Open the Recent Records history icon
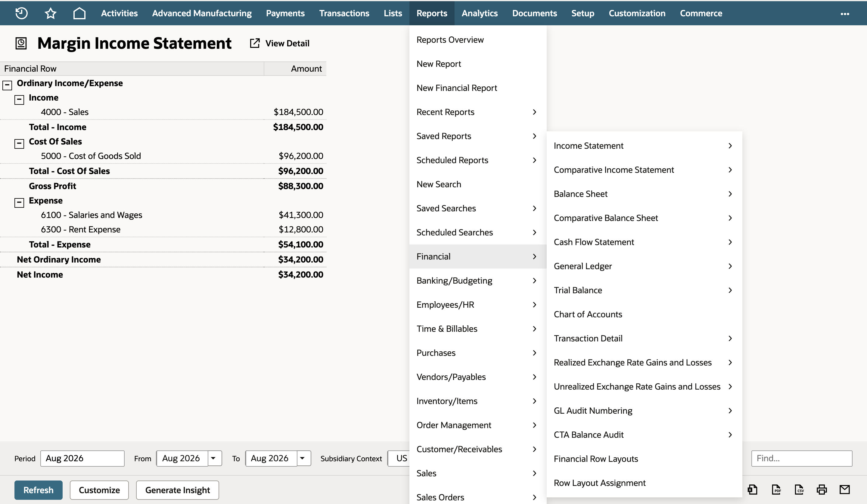Viewport: 867px width, 504px height. coord(21,13)
